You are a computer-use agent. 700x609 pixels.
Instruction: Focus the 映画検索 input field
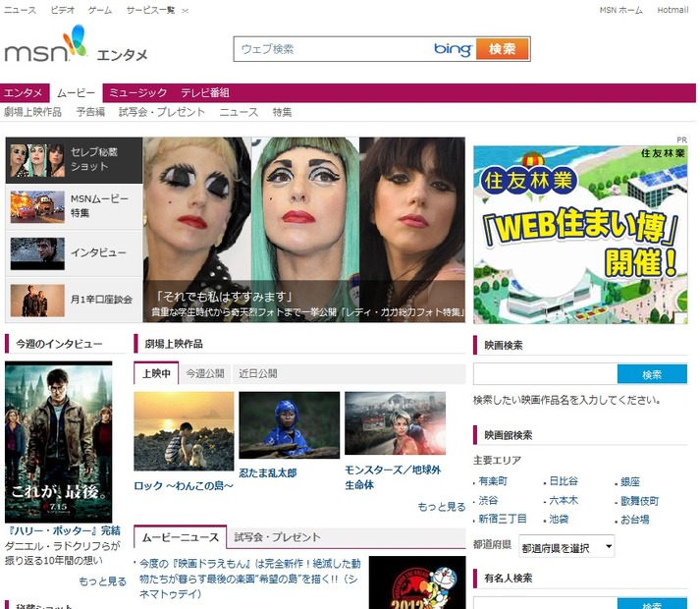546,374
